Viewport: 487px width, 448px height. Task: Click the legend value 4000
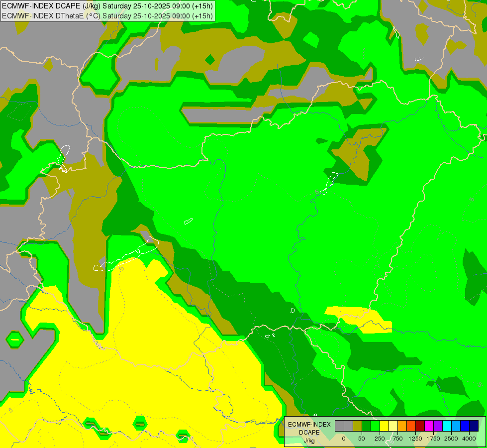click(469, 439)
